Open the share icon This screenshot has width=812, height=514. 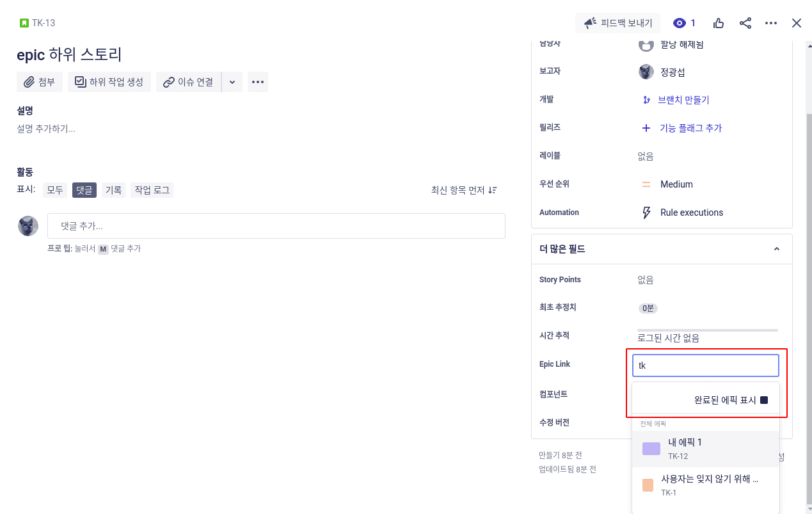point(745,23)
